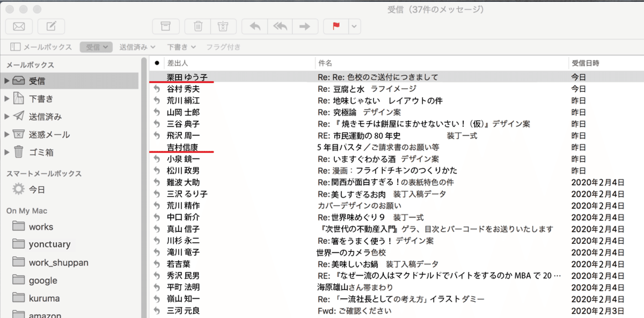Open message Re:美しすぎるお肉 装丁入稿データ
This screenshot has width=644, height=318.
[x=396, y=194]
